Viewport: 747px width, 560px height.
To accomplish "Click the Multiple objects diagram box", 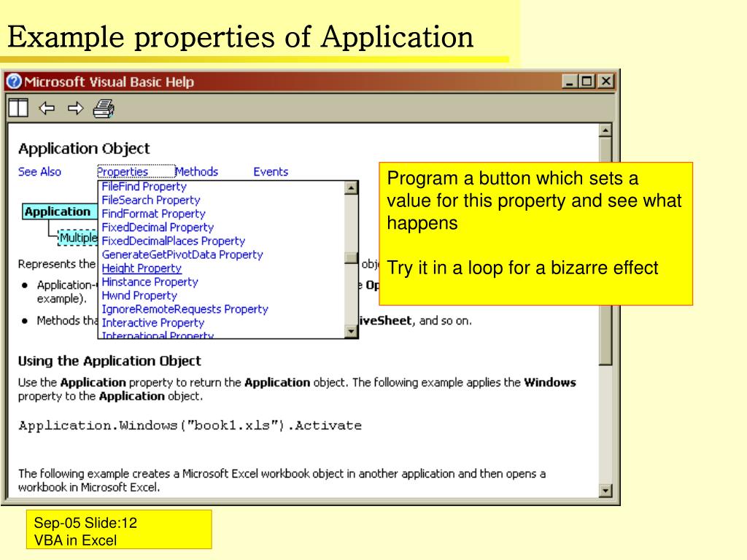I will (77, 238).
